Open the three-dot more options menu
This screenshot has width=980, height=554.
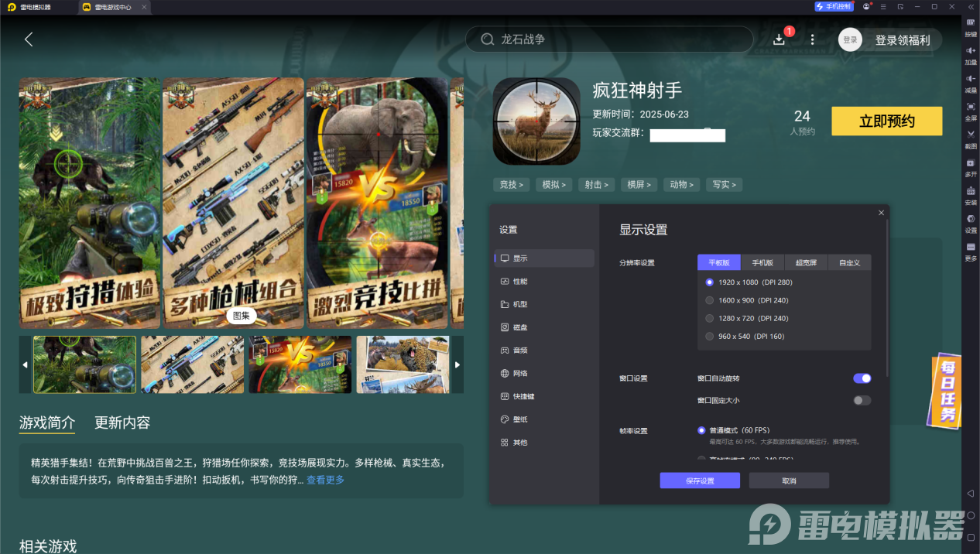[x=812, y=39]
